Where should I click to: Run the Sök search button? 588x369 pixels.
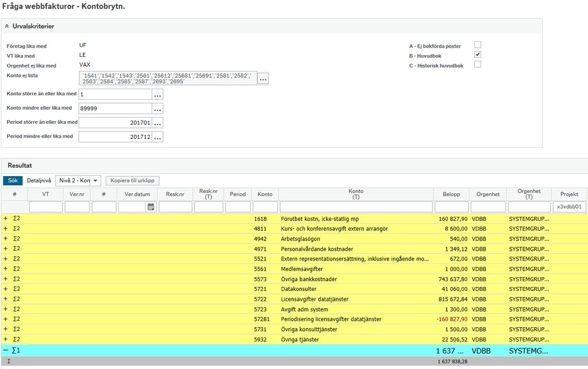(13, 181)
